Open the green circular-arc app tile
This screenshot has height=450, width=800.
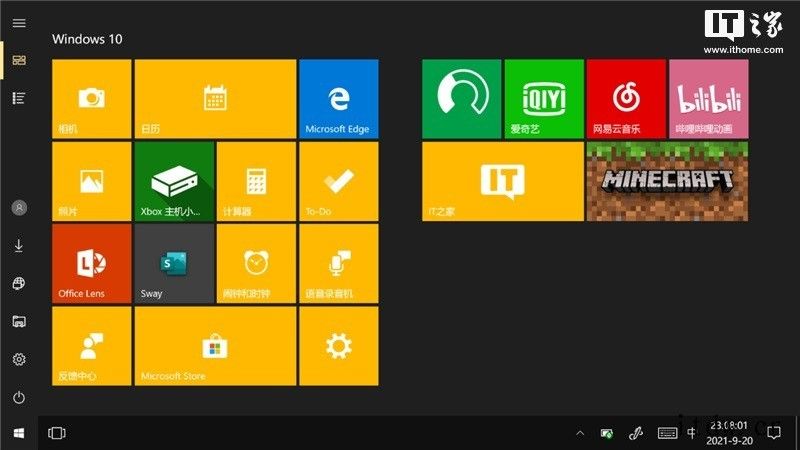point(462,99)
